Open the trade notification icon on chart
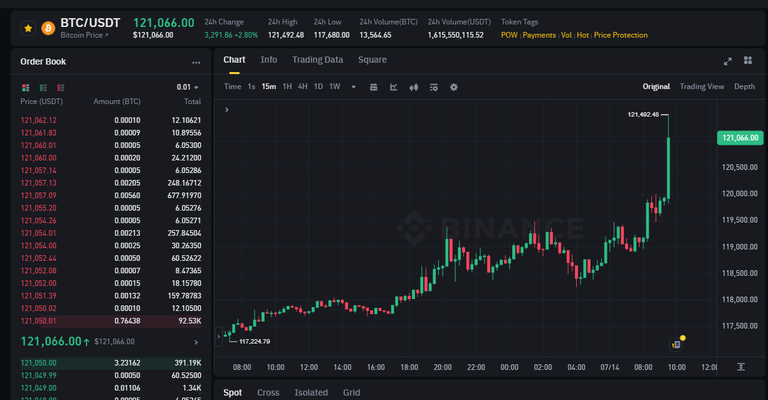Viewport: 768px width, 400px height. coord(676,345)
